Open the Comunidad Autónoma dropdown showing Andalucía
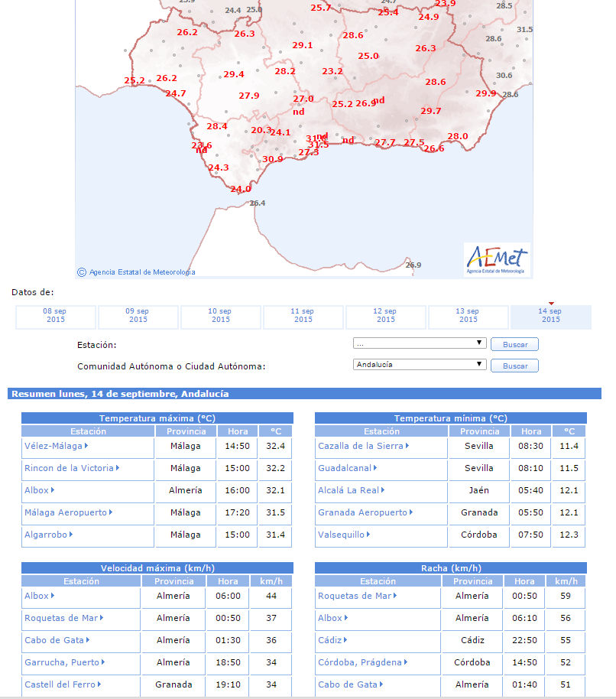Image resolution: width=616 pixels, height=699 pixels. (x=420, y=365)
